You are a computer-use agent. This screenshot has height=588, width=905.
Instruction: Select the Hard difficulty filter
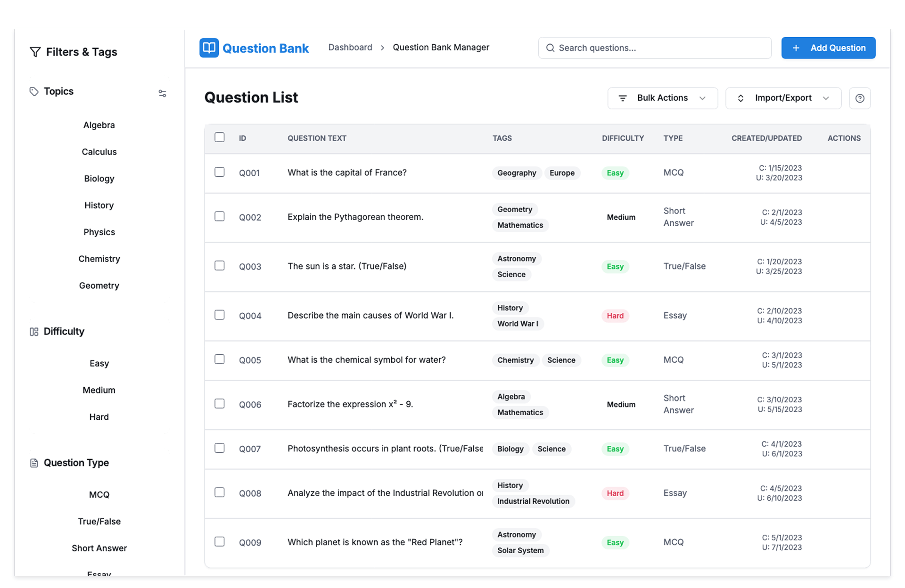coord(99,417)
